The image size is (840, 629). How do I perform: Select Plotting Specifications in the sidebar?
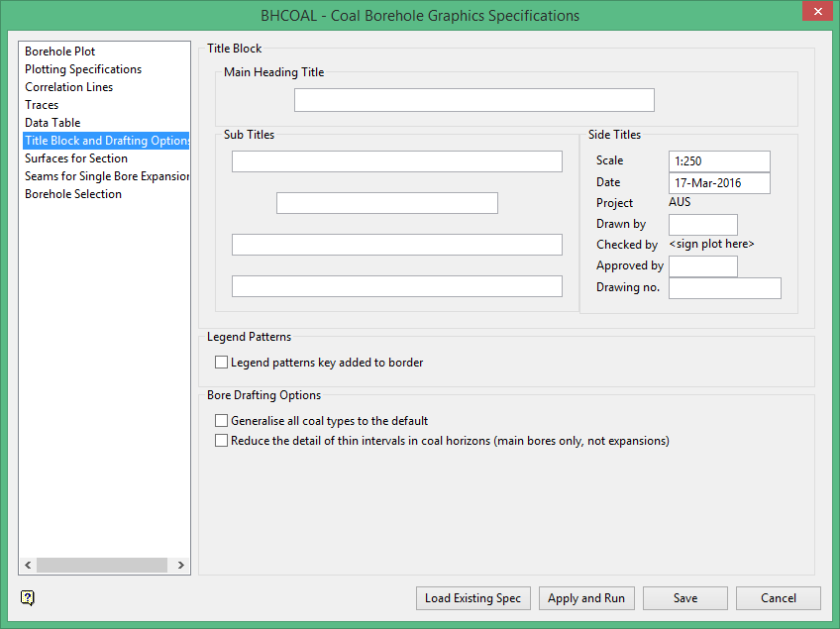point(83,69)
